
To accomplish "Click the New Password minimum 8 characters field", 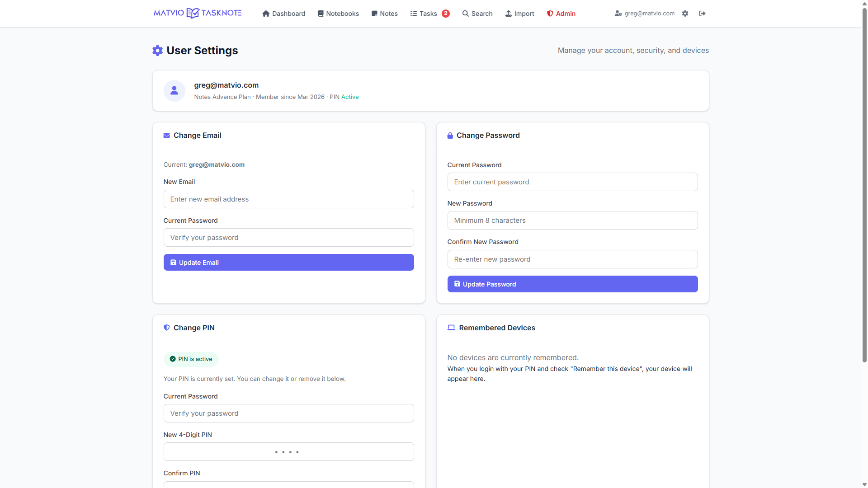I will (572, 221).
